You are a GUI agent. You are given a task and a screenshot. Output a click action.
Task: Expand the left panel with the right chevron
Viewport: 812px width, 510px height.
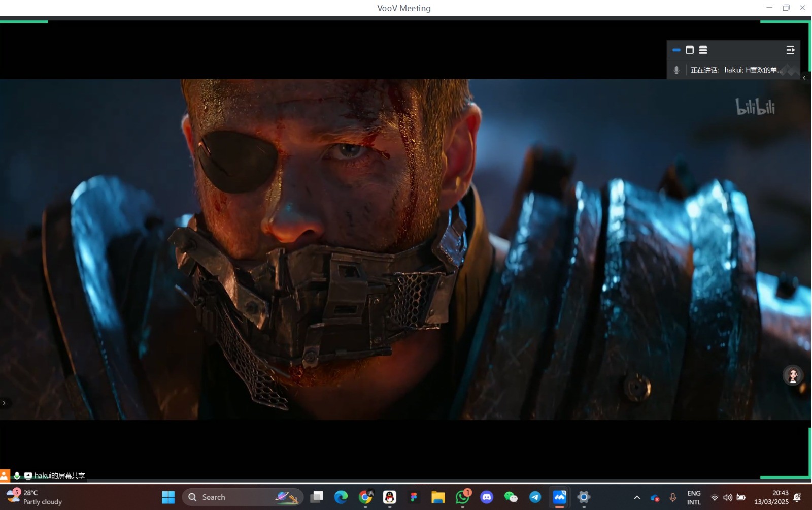tap(4, 403)
